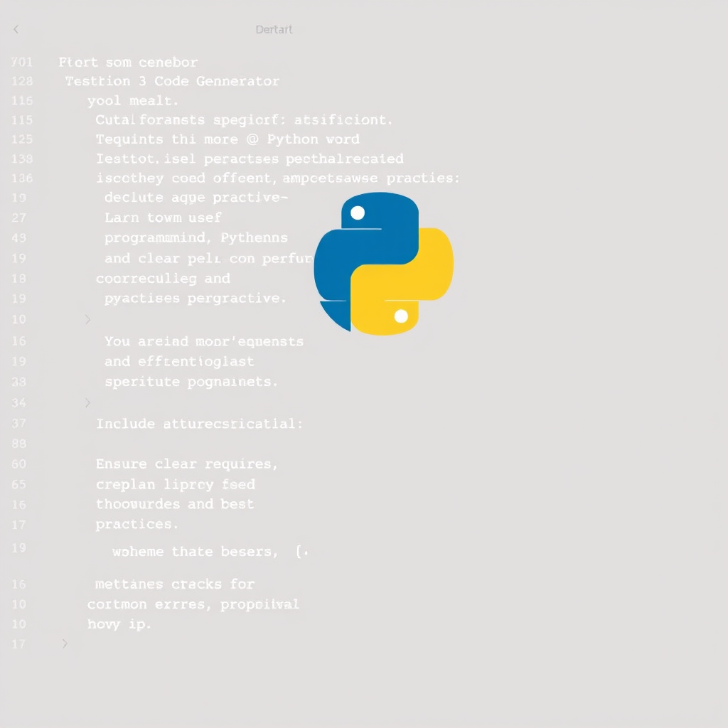Expand the collapsed chevron at line 10
Viewport: 728px width, 728px height.
click(88, 319)
